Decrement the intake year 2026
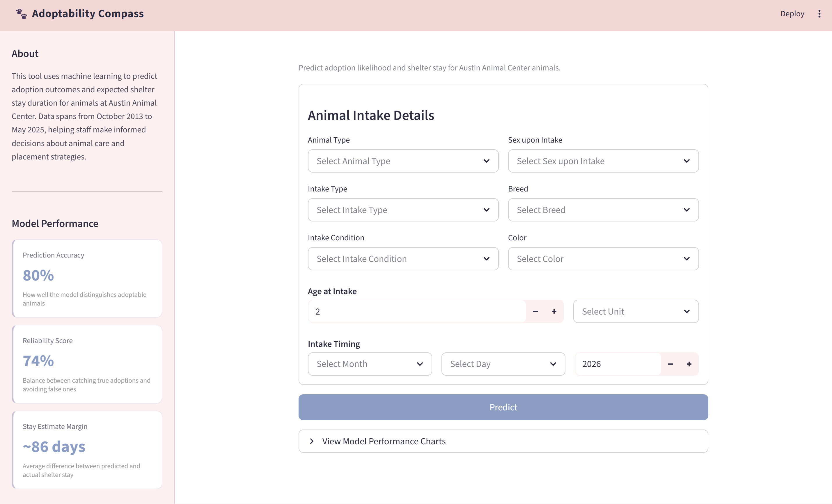Screen dimensions: 832x504 (670, 364)
